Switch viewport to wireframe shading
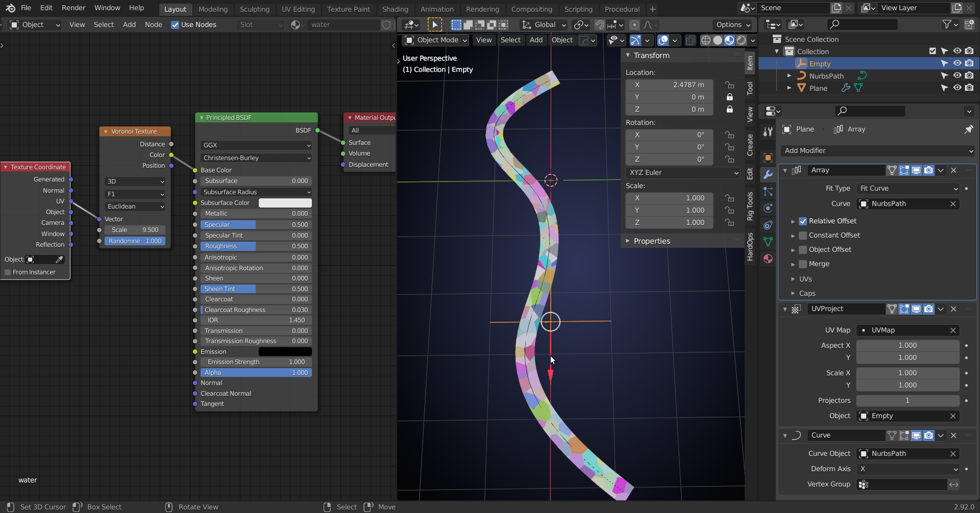 pos(705,40)
